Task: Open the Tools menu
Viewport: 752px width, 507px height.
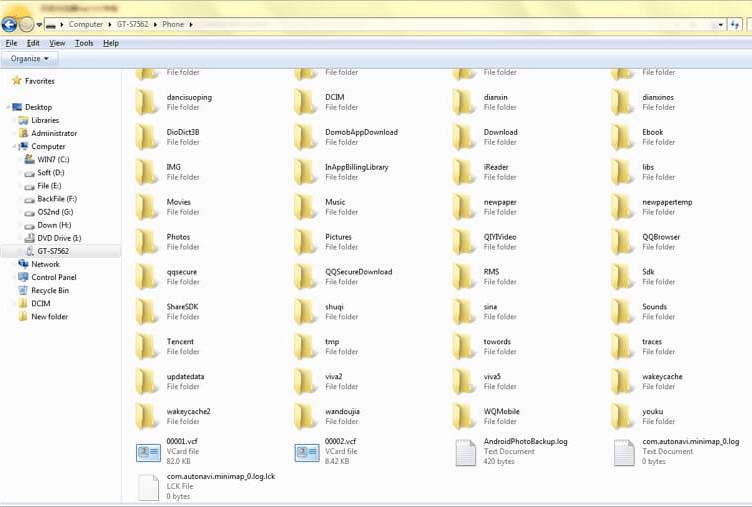Action: coord(84,43)
